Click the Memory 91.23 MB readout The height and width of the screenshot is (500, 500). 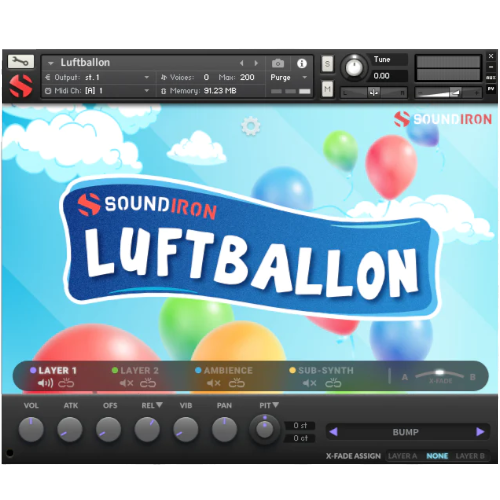220,91
